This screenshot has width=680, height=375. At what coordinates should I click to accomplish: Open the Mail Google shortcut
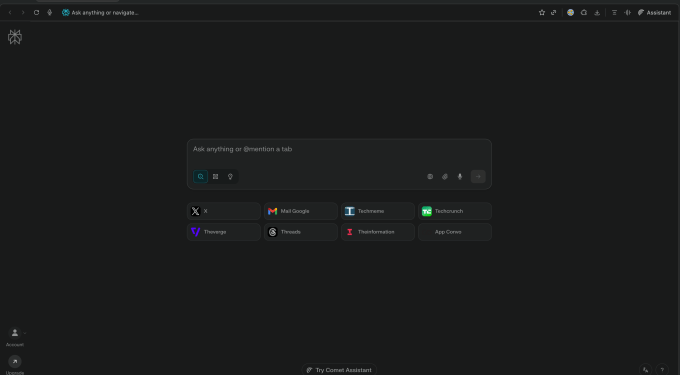point(301,211)
